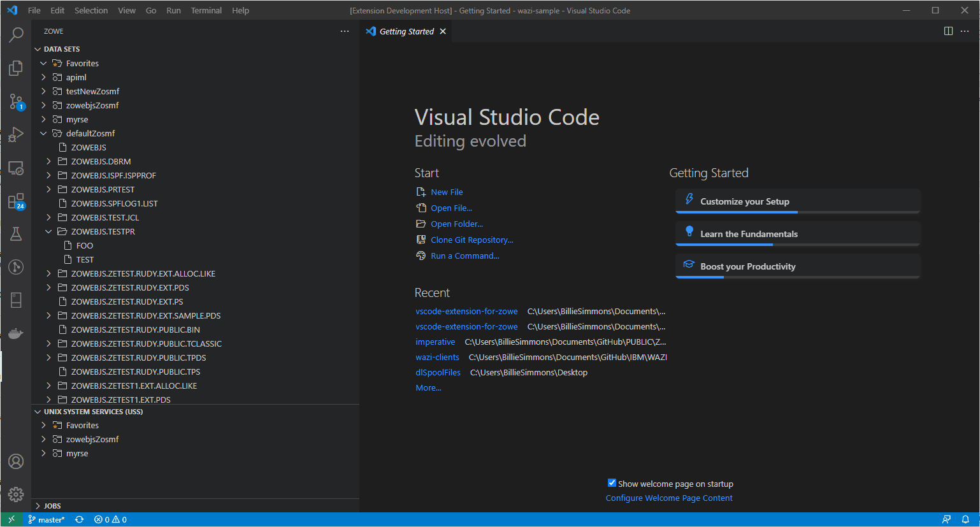This screenshot has width=980, height=527.
Task: Open Source Control view with badge
Action: pos(16,101)
